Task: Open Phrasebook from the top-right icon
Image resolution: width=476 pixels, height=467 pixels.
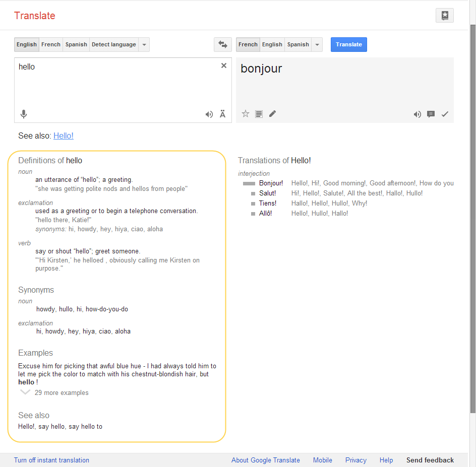Action: click(444, 15)
